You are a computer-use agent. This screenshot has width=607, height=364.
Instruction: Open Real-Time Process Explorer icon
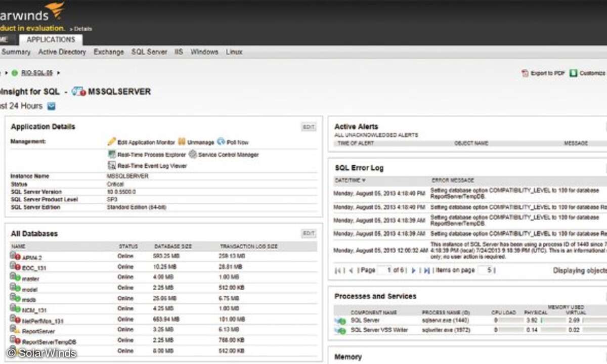(x=112, y=154)
